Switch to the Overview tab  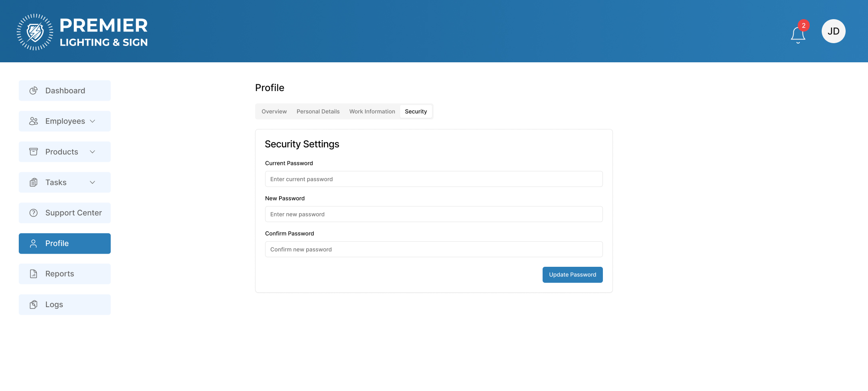point(274,111)
